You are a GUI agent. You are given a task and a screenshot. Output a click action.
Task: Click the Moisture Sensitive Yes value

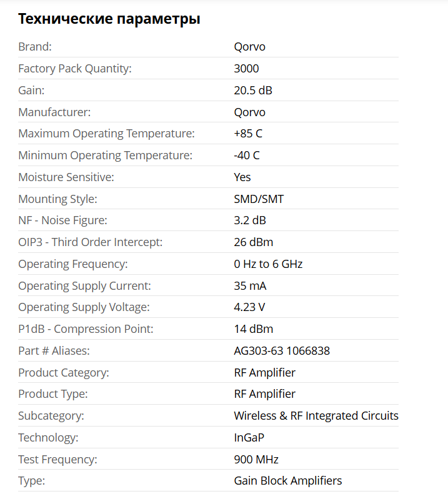point(242,177)
